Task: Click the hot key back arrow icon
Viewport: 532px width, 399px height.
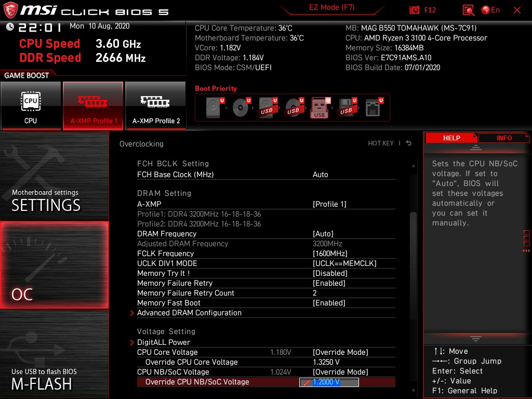Action: pyautogui.click(x=408, y=143)
